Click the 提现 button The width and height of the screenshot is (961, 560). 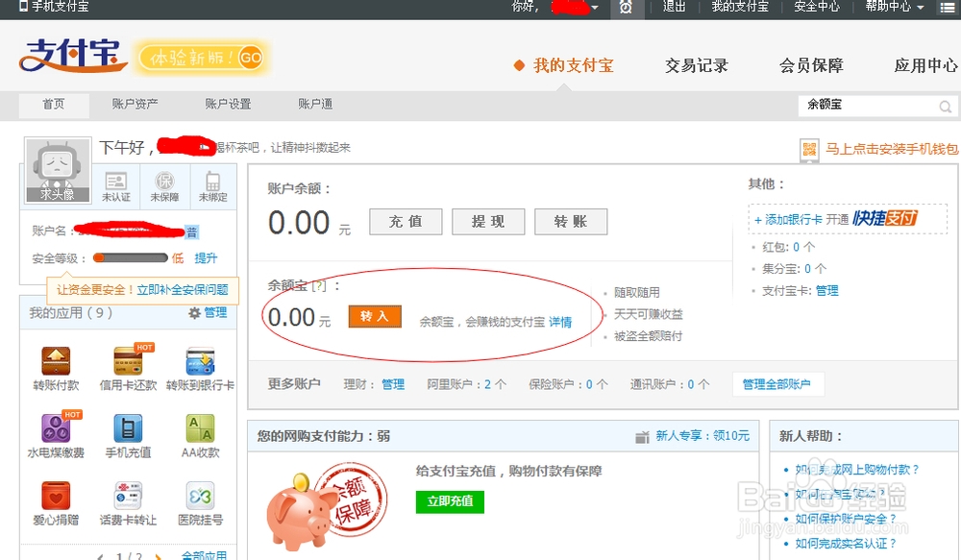pos(488,222)
